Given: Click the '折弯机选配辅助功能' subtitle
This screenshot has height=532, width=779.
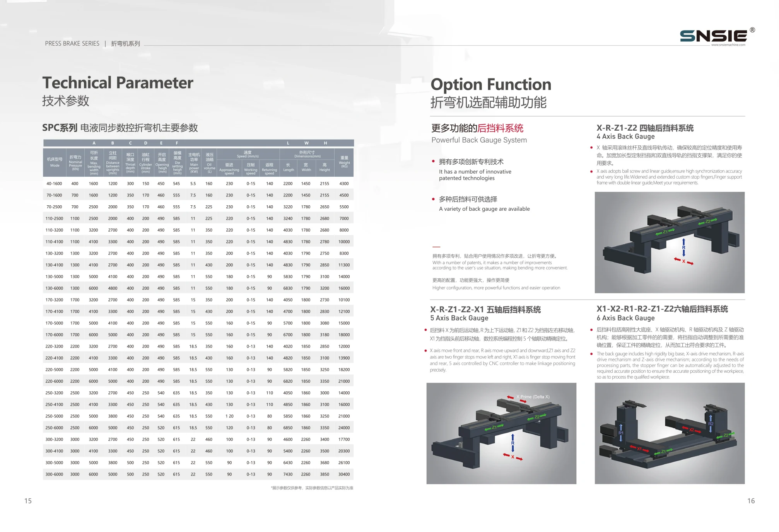Looking at the screenshot, I should pyautogui.click(x=489, y=102).
